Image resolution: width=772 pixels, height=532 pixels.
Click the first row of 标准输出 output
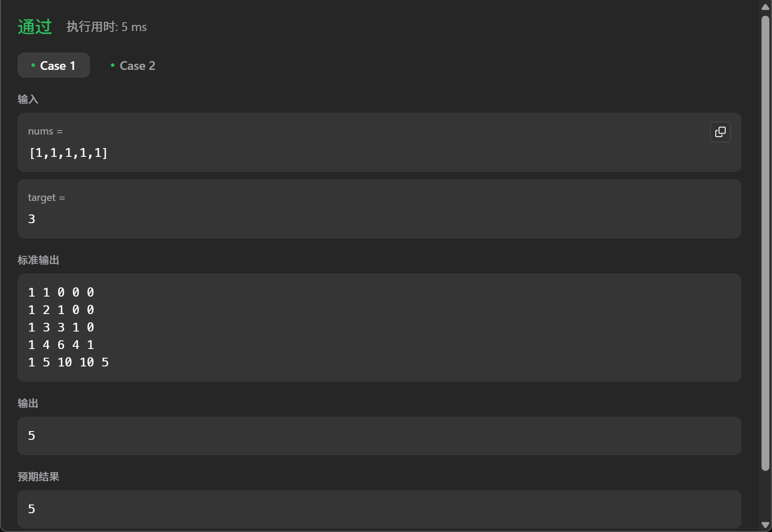click(61, 292)
